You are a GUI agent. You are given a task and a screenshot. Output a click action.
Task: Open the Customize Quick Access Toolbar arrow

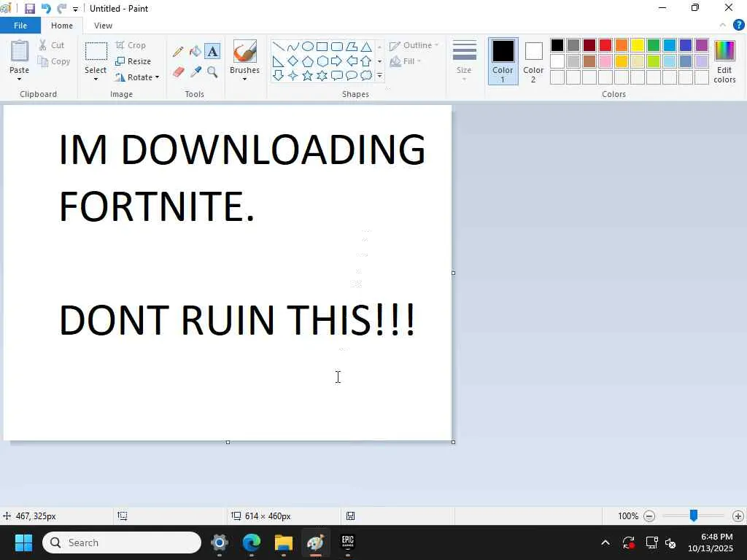point(75,9)
